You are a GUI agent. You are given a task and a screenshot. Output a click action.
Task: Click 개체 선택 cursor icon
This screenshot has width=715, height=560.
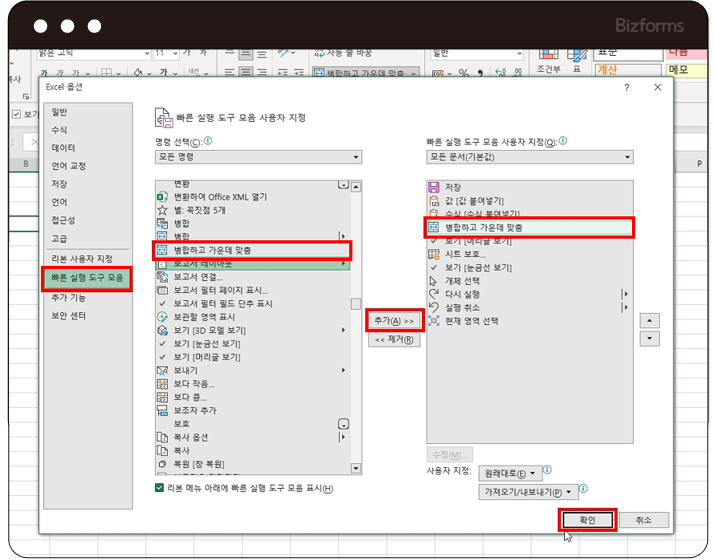434,281
